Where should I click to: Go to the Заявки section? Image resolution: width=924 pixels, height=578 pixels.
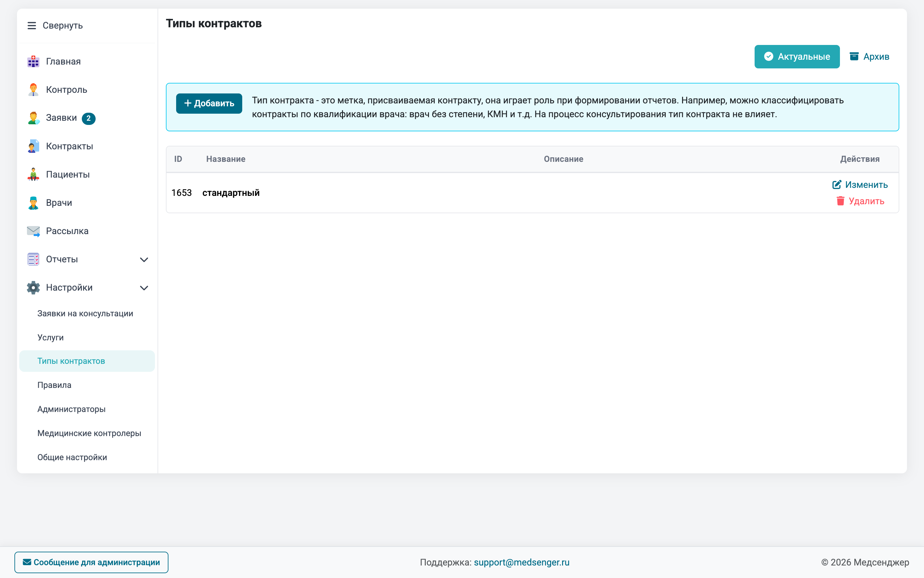87,118
